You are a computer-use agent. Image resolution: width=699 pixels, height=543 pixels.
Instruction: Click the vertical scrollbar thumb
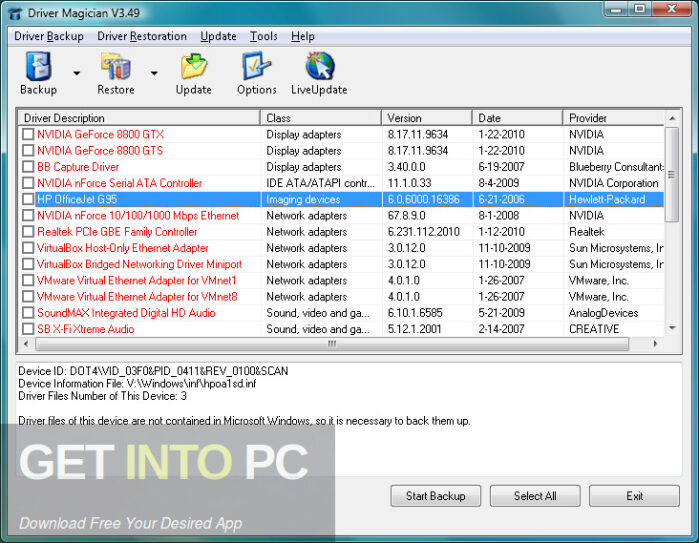pos(672,174)
